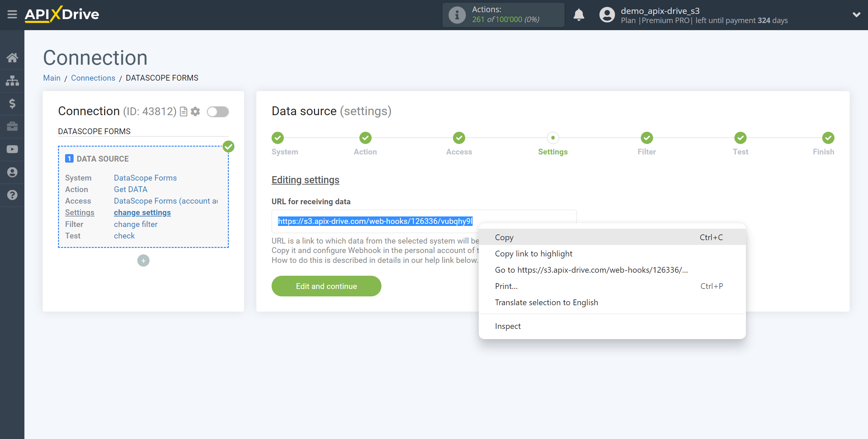The image size is (868, 439).
Task: Select Inspect from the context menu
Action: point(508,326)
